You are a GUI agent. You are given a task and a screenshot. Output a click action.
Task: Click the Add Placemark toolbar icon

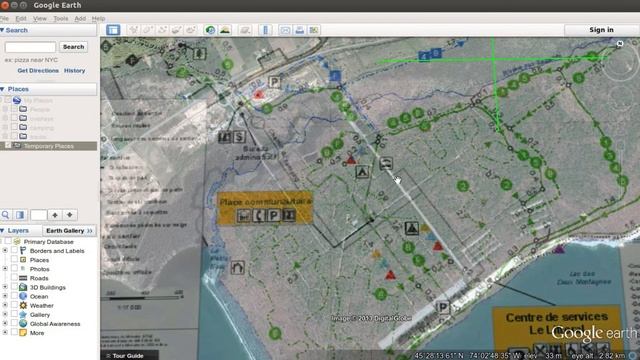pos(134,30)
